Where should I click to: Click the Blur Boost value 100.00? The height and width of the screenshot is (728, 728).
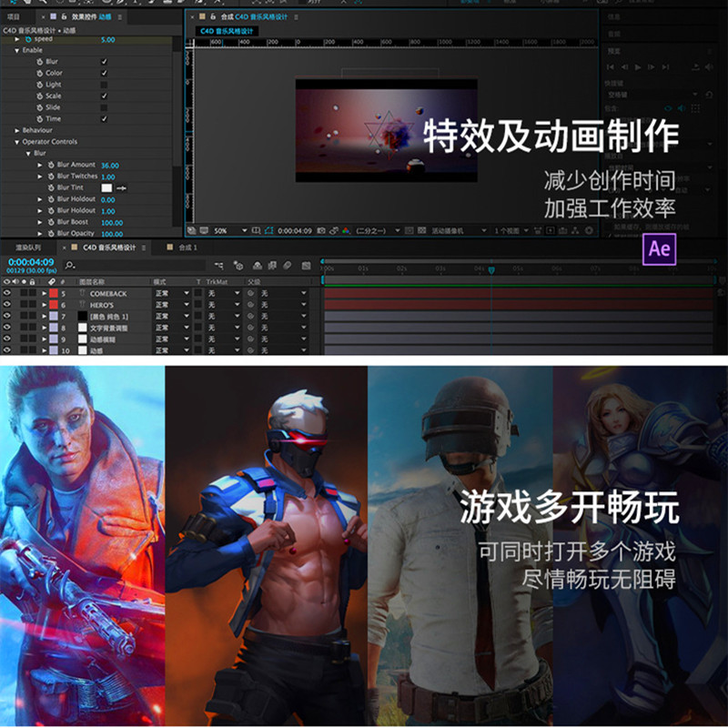[x=112, y=223]
